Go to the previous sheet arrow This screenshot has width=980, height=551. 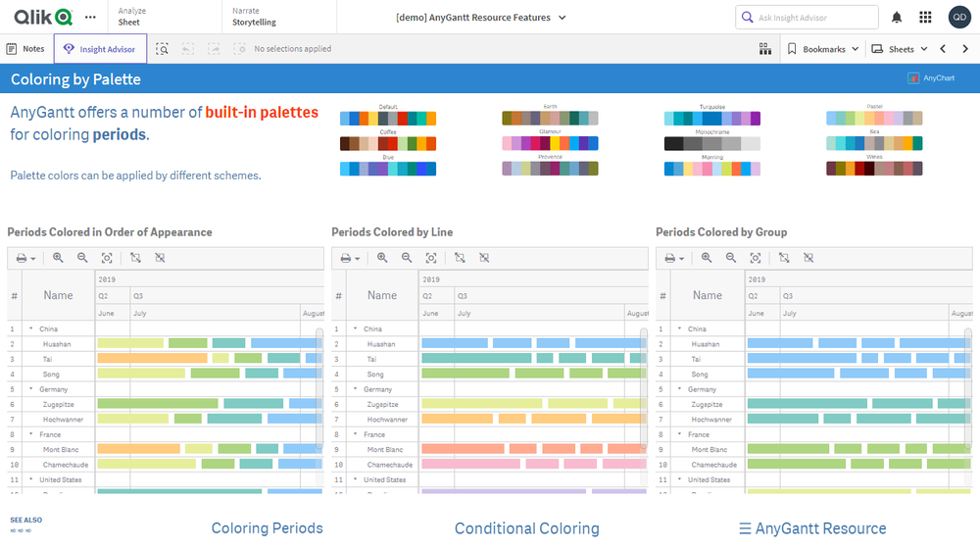(x=943, y=49)
